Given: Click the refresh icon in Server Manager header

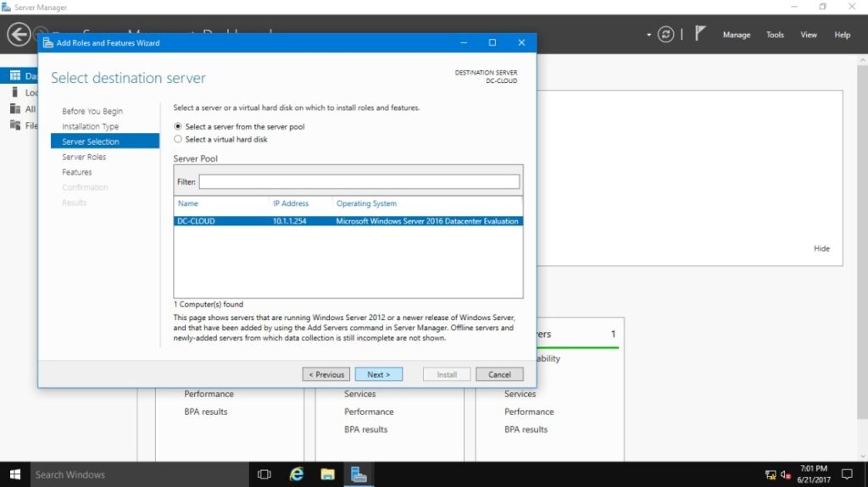Looking at the screenshot, I should [665, 35].
